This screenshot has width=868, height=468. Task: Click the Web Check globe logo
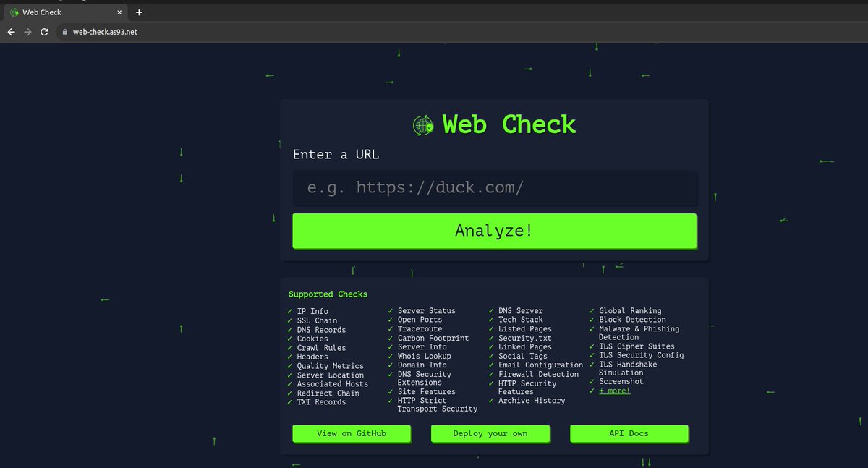point(423,125)
